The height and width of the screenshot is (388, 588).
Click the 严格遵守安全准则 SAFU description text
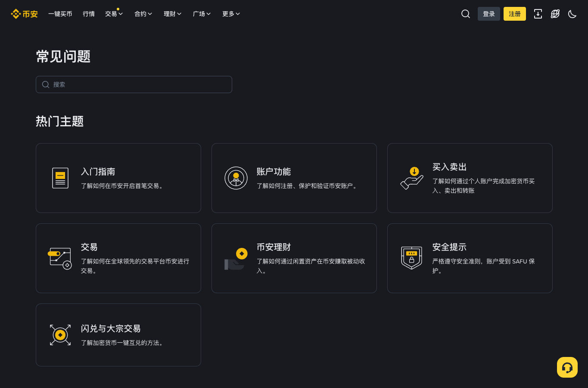click(x=484, y=266)
